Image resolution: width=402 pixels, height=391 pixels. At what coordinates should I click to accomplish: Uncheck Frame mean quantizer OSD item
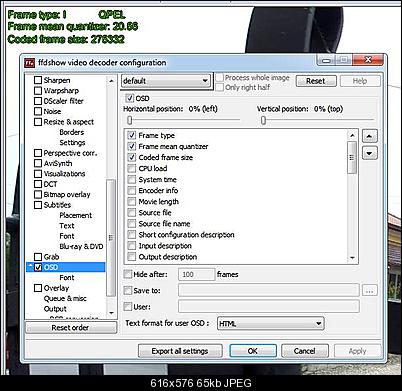tap(132, 146)
